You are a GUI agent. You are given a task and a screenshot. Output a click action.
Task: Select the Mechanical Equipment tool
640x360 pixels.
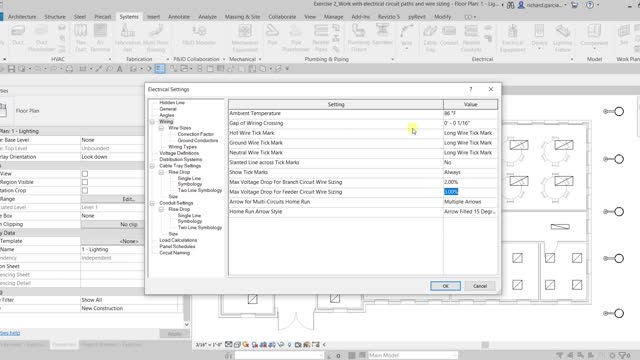[245, 38]
